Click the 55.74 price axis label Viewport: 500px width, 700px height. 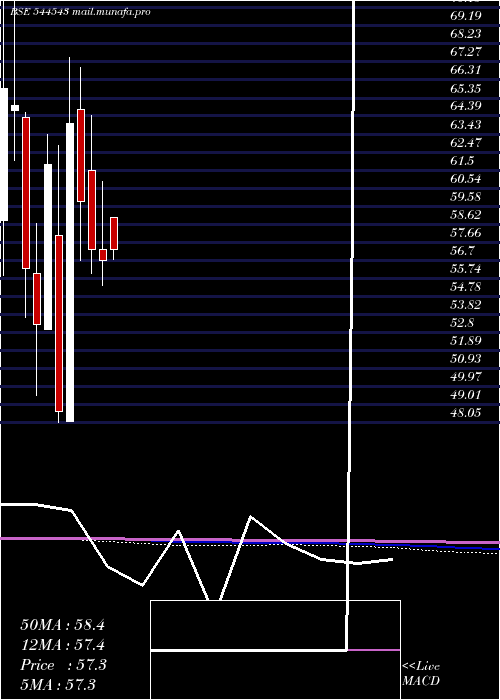pos(465,269)
